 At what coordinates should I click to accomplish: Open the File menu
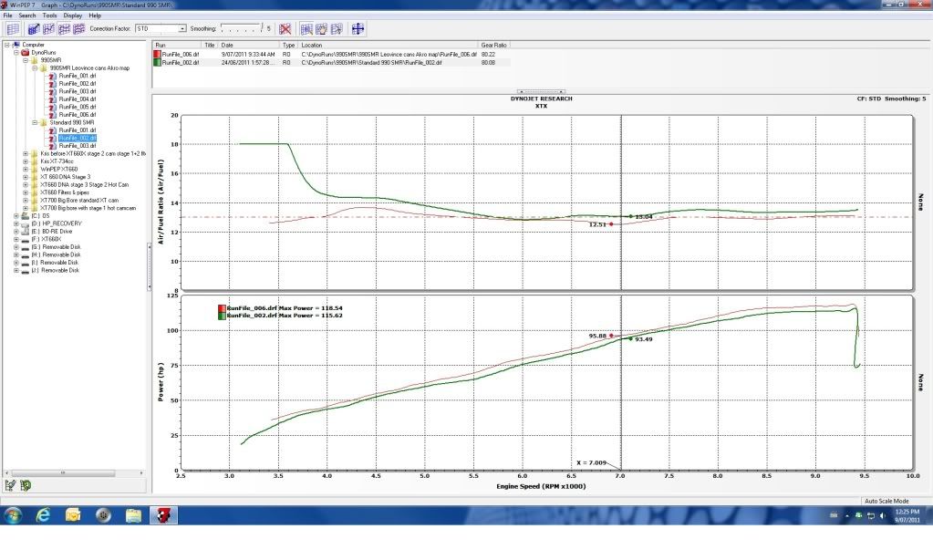point(7,16)
